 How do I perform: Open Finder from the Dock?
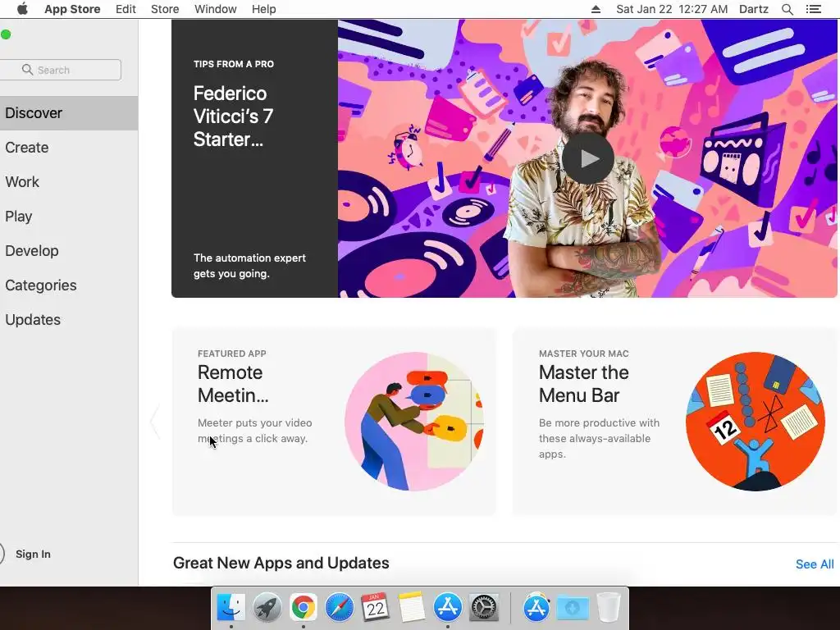(231, 608)
